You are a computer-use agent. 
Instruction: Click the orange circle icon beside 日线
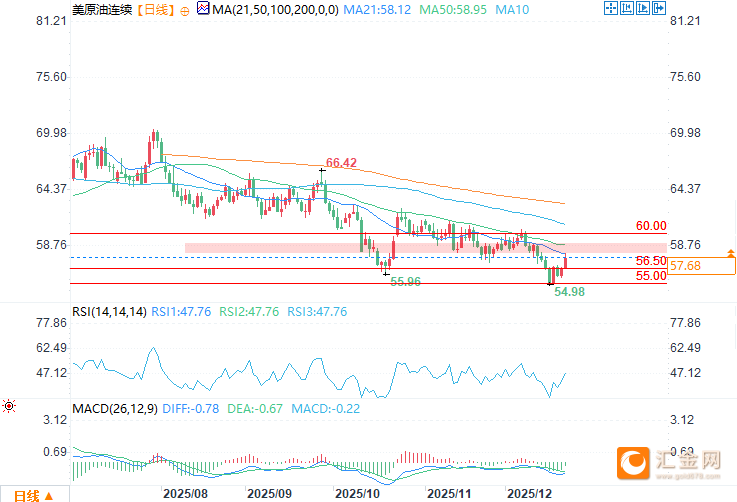(185, 11)
